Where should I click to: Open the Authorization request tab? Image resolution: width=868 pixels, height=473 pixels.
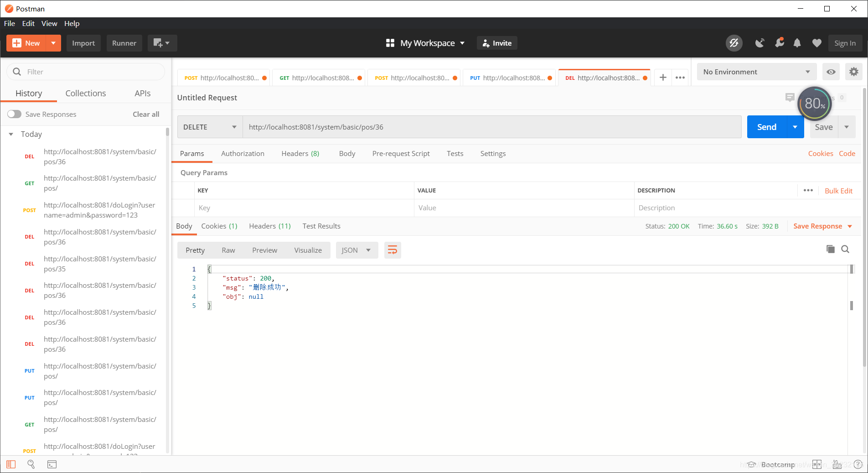coord(243,154)
